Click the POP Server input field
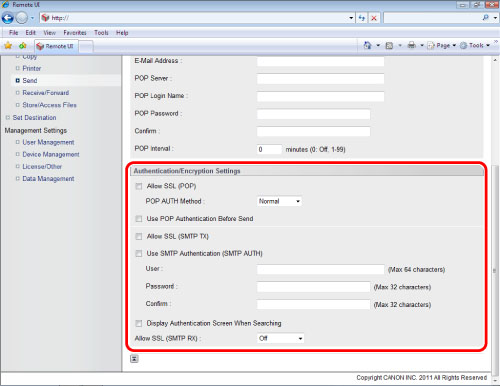500x386 pixels. point(320,79)
